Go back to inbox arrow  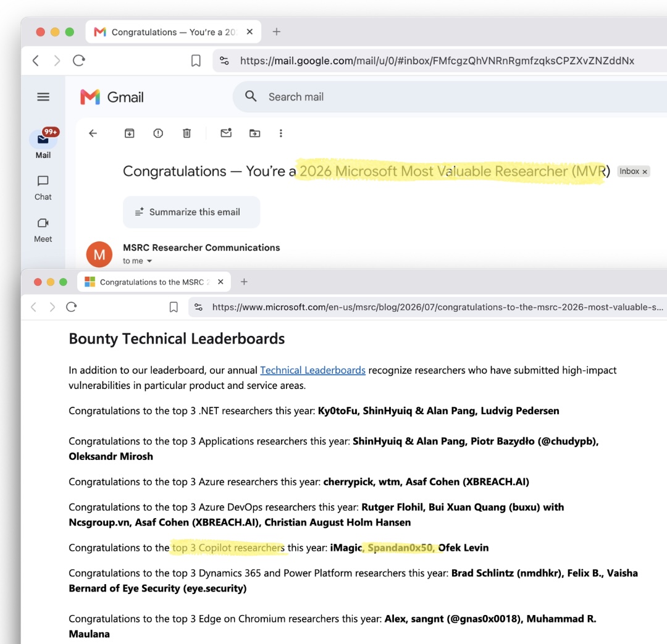coord(93,133)
